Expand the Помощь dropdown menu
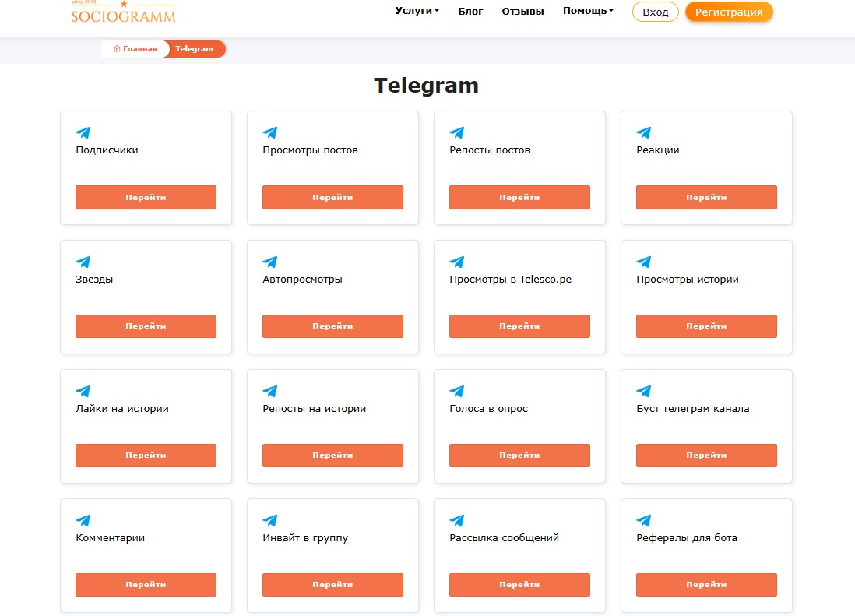This screenshot has width=855, height=616. click(588, 11)
